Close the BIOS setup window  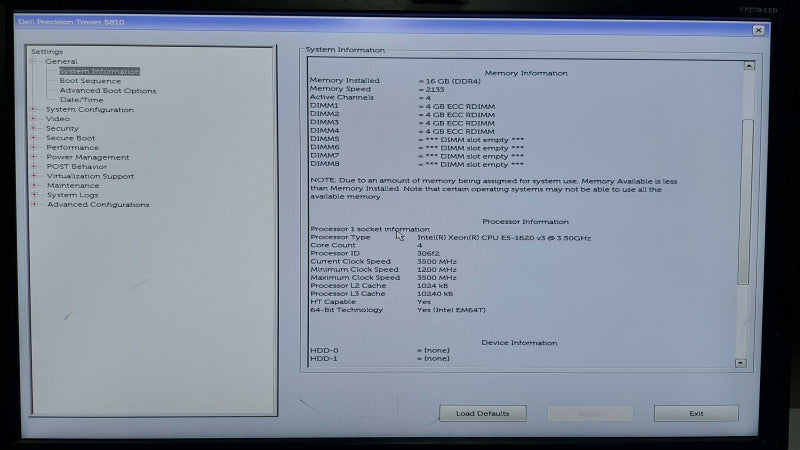click(x=758, y=30)
